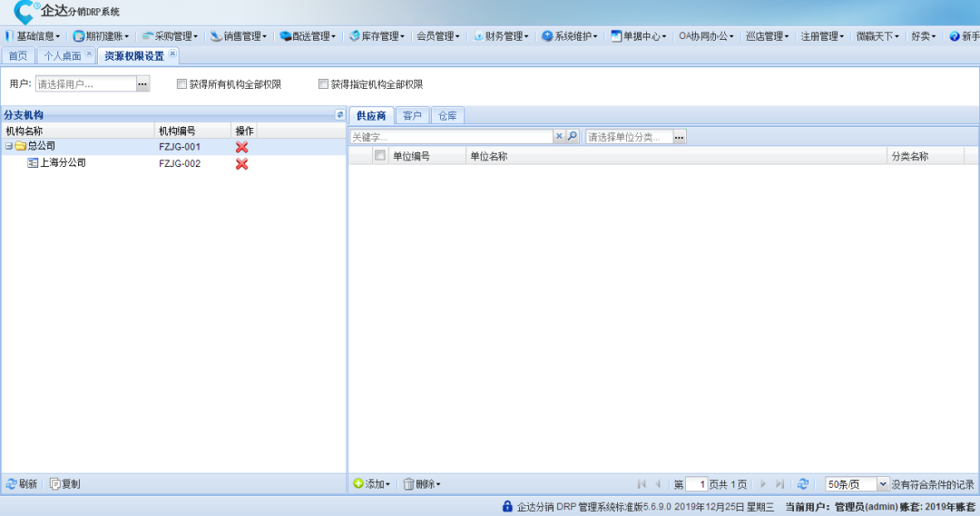Image resolution: width=980 pixels, height=516 pixels.
Task: Open the 巡店管理 dropdown menu
Action: click(768, 36)
